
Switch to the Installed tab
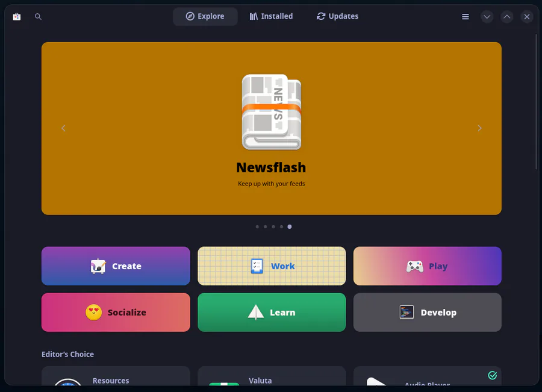pos(271,16)
